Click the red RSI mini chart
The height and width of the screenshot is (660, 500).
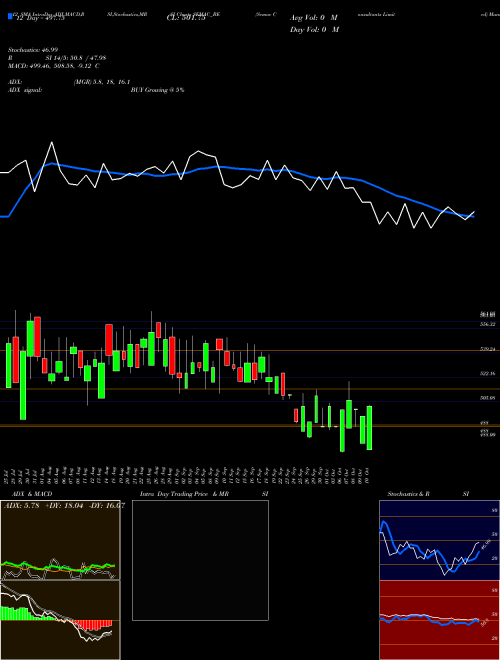tap(439, 620)
